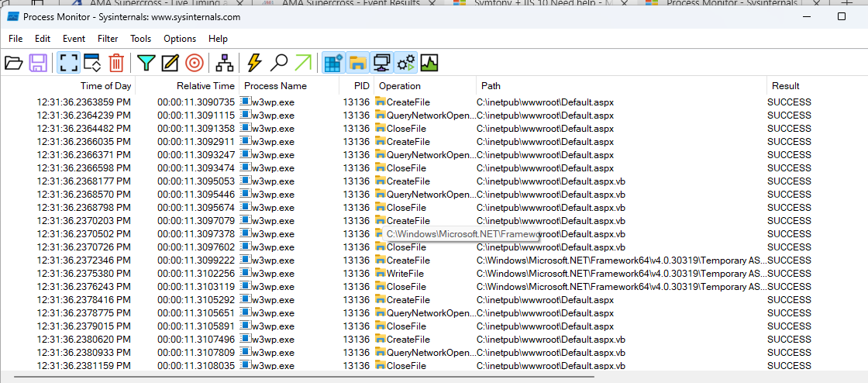The width and height of the screenshot is (868, 383).
Task: Open the Highlight dialog via the pencil icon
Action: tap(170, 63)
